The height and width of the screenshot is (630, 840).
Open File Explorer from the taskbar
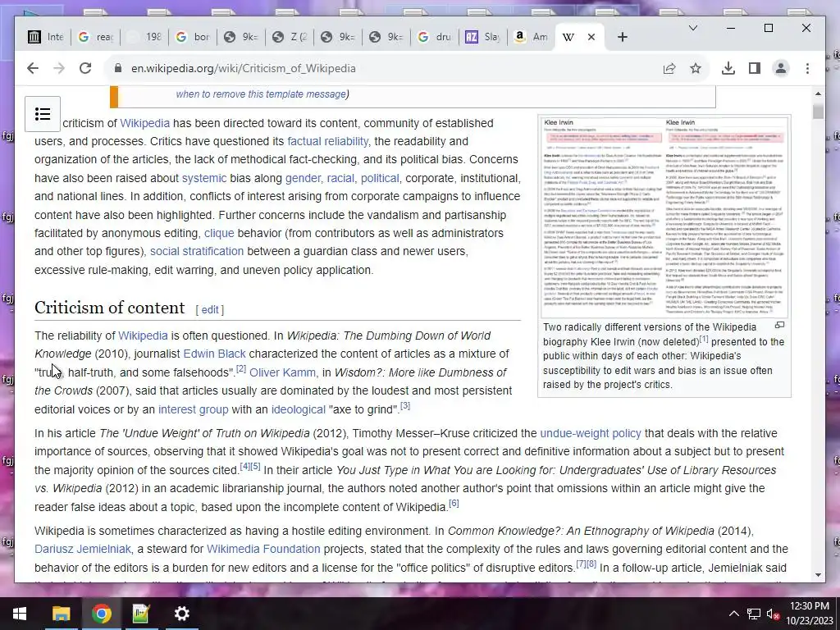[x=61, y=614]
